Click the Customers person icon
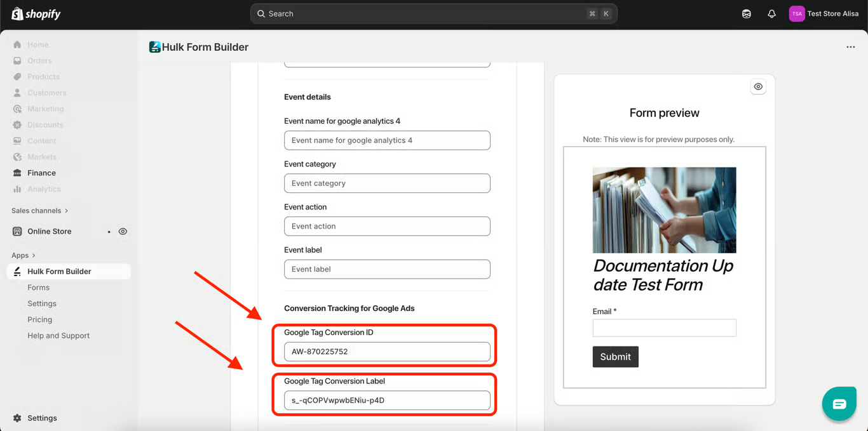The width and height of the screenshot is (868, 431). click(x=17, y=93)
